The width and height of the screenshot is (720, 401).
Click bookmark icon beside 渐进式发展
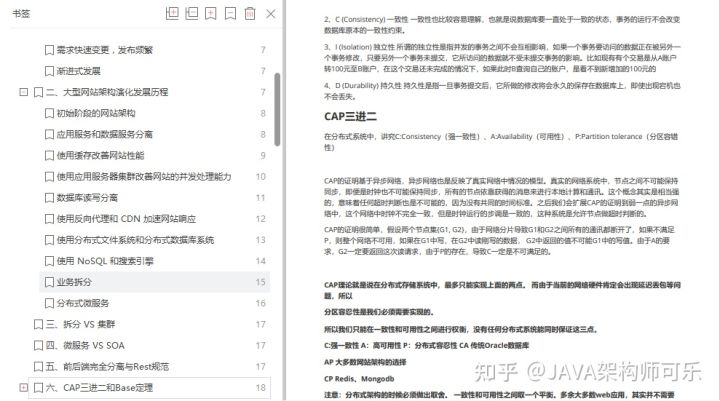[49, 71]
